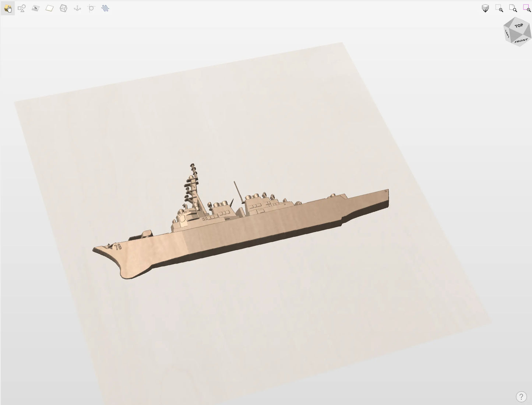Open help with the question mark button
The height and width of the screenshot is (405, 532).
click(x=521, y=397)
